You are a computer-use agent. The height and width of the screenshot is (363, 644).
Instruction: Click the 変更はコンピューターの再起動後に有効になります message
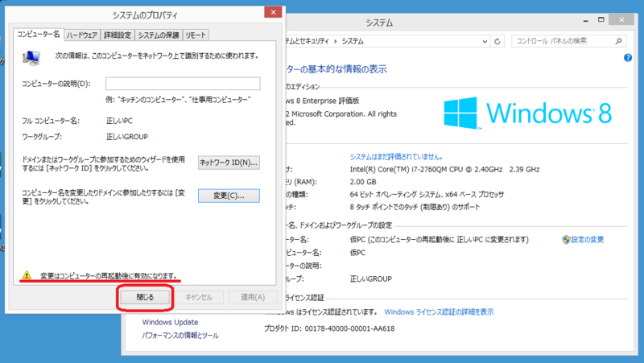click(109, 275)
